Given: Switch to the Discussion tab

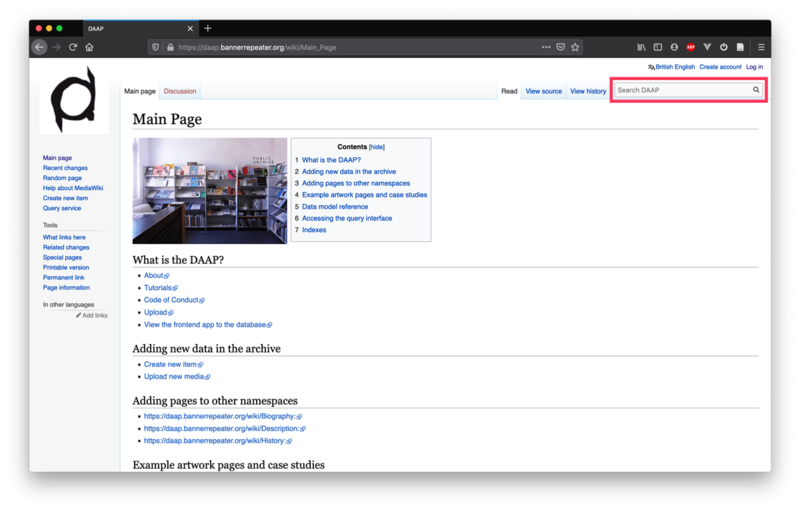Looking at the screenshot, I should [180, 91].
